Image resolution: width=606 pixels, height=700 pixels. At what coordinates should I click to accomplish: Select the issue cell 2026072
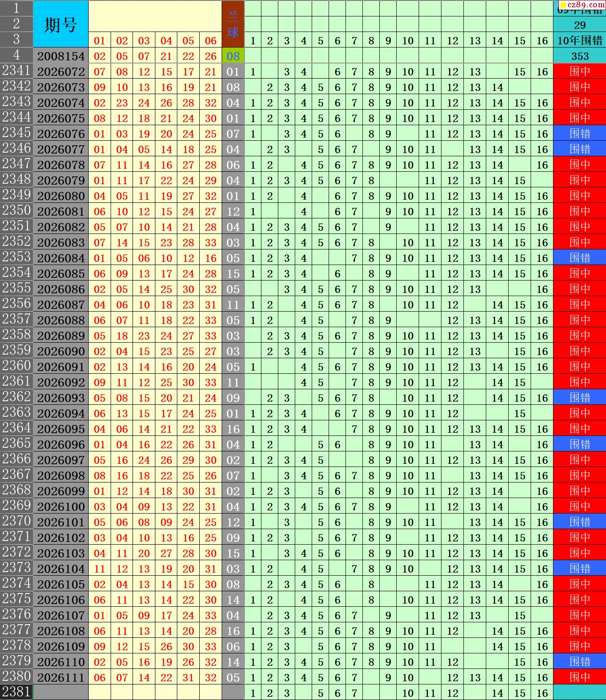tap(61, 72)
